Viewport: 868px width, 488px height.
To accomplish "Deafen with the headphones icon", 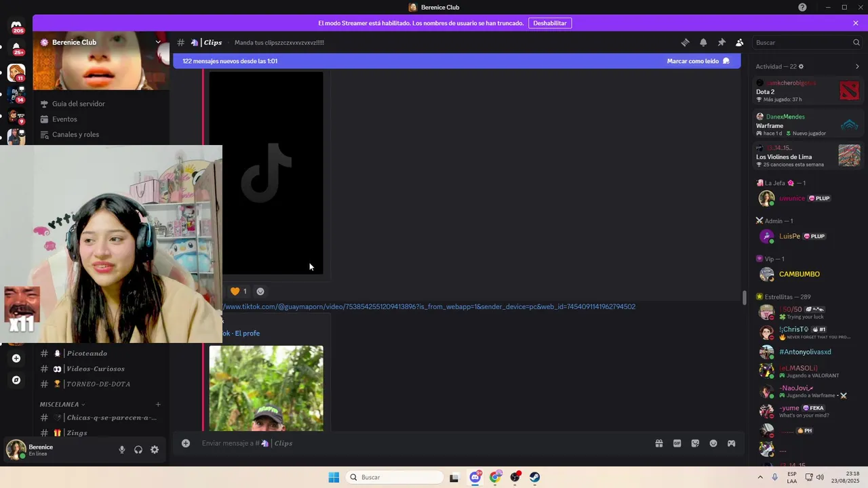I will [x=138, y=449].
